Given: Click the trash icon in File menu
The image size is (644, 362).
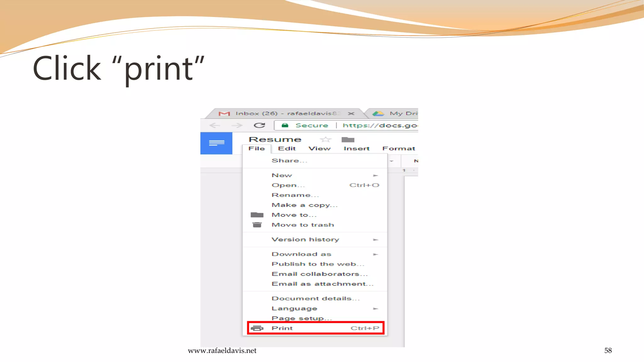Looking at the screenshot, I should click(257, 225).
